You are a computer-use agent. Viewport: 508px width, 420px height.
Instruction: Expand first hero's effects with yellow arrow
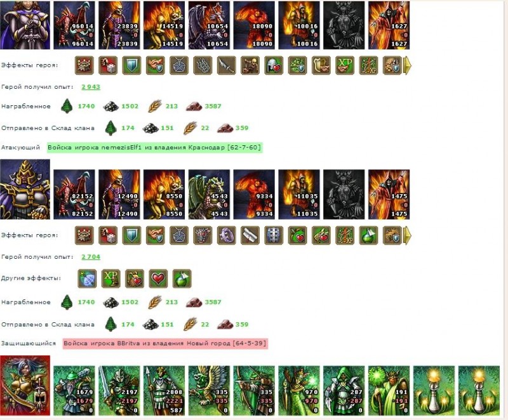408,65
